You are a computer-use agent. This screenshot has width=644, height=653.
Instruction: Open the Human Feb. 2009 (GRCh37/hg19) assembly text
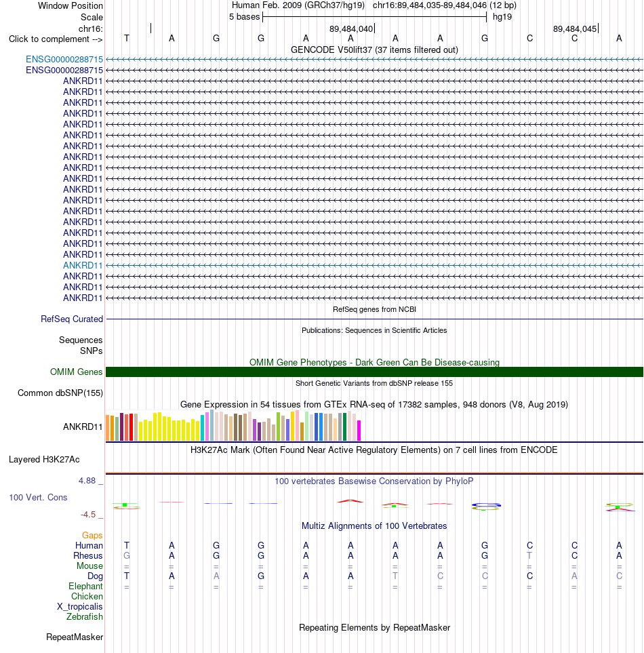(x=298, y=5)
